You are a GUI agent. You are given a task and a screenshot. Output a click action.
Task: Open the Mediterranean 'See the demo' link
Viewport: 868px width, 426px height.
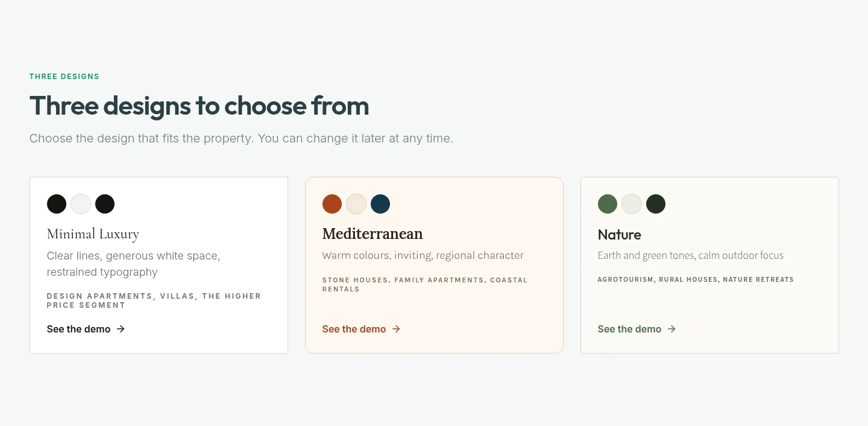[361, 329]
